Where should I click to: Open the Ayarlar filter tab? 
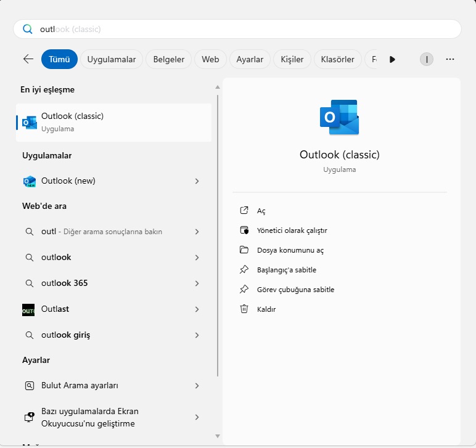click(x=250, y=59)
